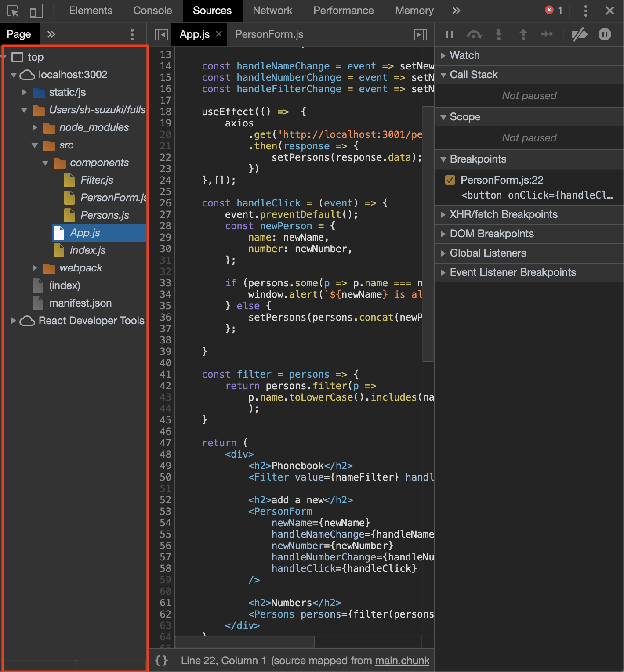Expand the Watch section

click(x=465, y=55)
